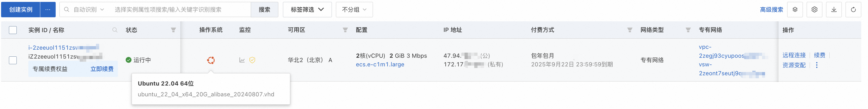Open column settings gear icon
Viewport: 868px width, 109px height.
point(814,10)
